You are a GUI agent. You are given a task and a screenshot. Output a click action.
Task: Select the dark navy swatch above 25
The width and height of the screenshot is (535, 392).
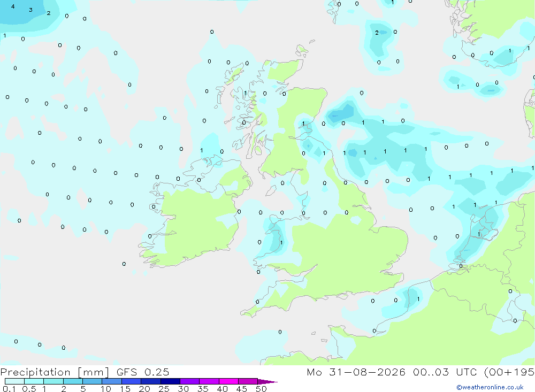[170, 381]
